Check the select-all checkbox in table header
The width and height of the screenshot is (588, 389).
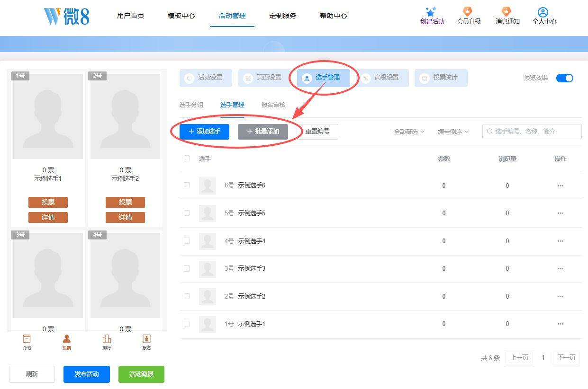[x=187, y=159]
